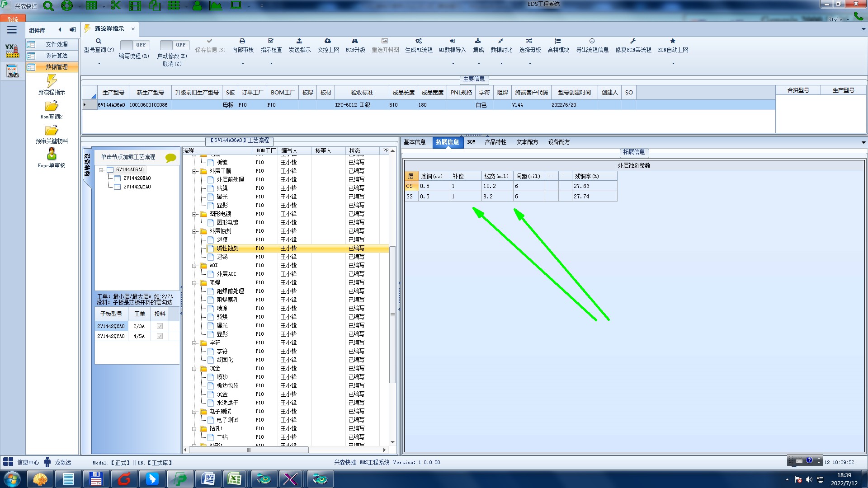868x488 pixels.
Task: Check the 投料 box for 2V1442QXA0
Action: click(x=160, y=326)
